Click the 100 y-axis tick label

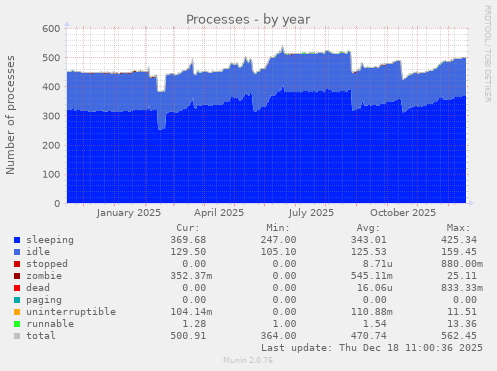(51, 174)
